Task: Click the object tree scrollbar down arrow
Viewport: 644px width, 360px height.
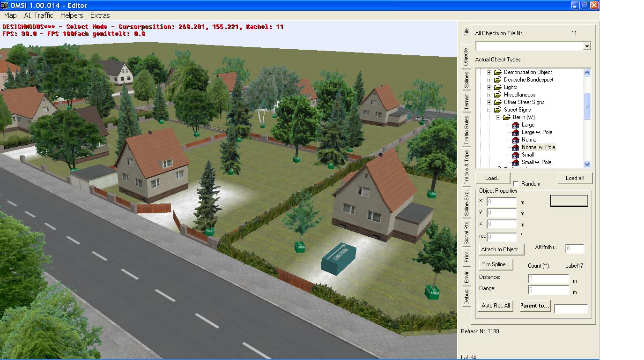Action: (587, 165)
